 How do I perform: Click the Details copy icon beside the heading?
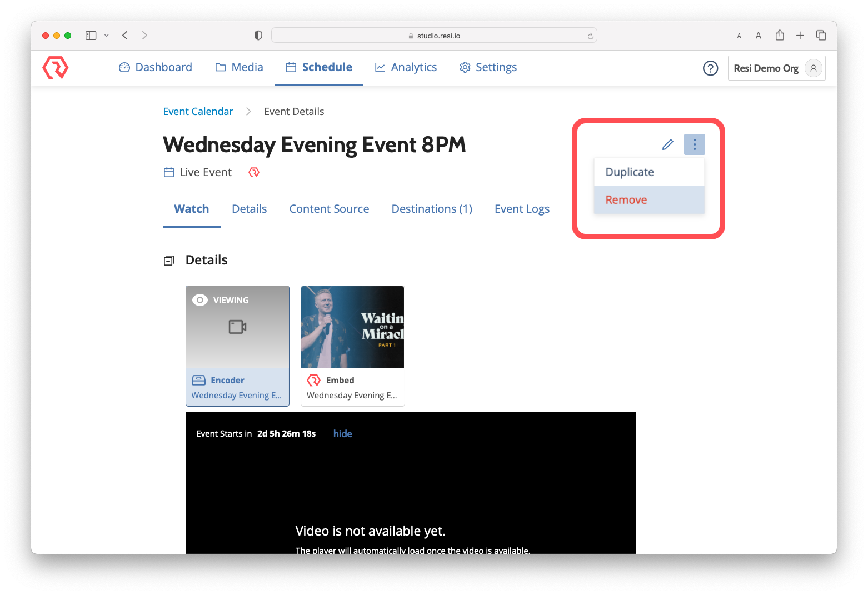click(x=169, y=259)
